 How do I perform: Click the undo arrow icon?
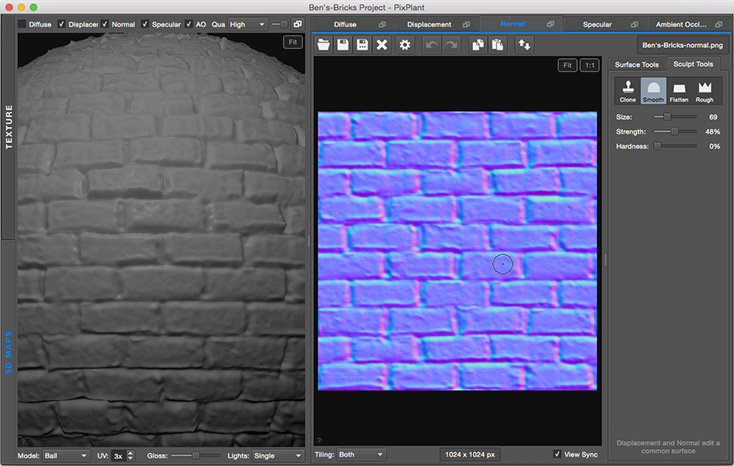(433, 45)
